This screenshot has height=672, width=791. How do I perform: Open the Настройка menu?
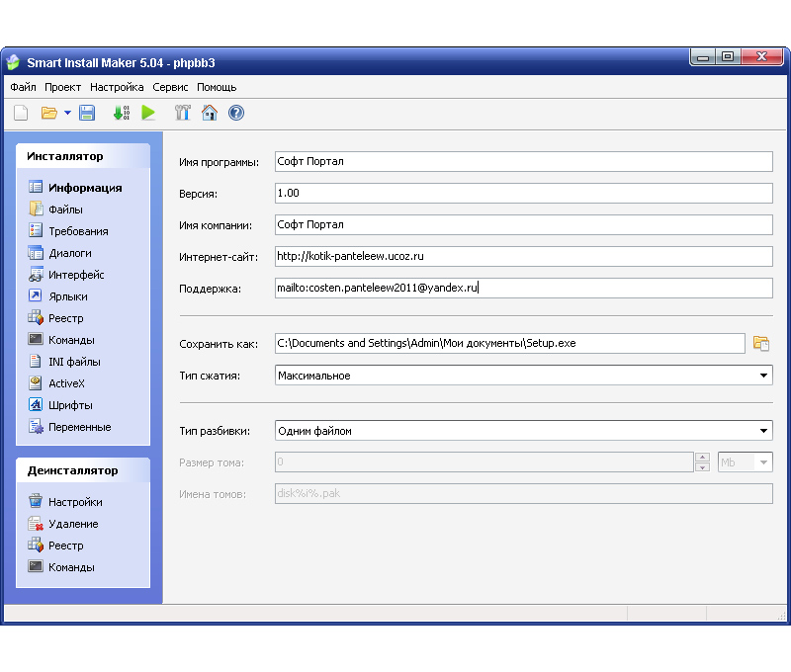(x=117, y=87)
